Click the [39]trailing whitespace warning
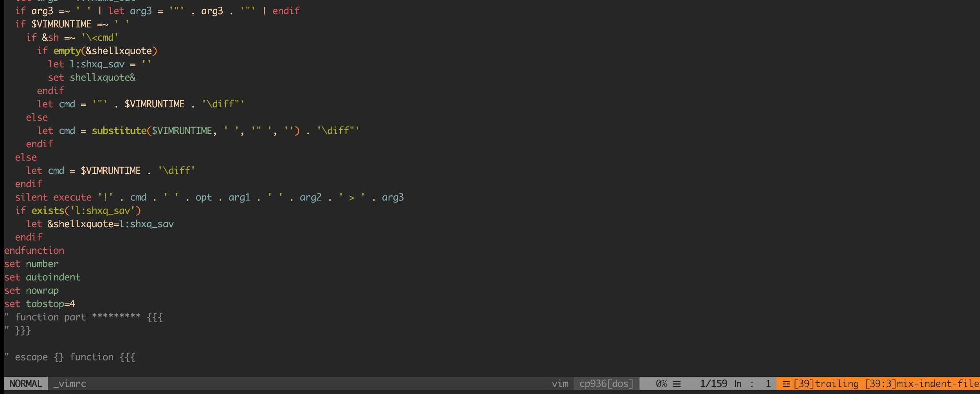This screenshot has width=980, height=394. [826, 383]
